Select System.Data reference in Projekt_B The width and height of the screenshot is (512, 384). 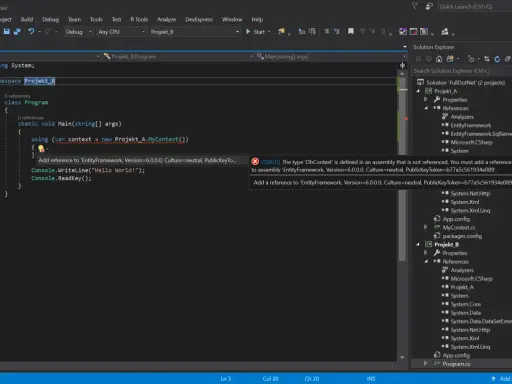(x=465, y=313)
